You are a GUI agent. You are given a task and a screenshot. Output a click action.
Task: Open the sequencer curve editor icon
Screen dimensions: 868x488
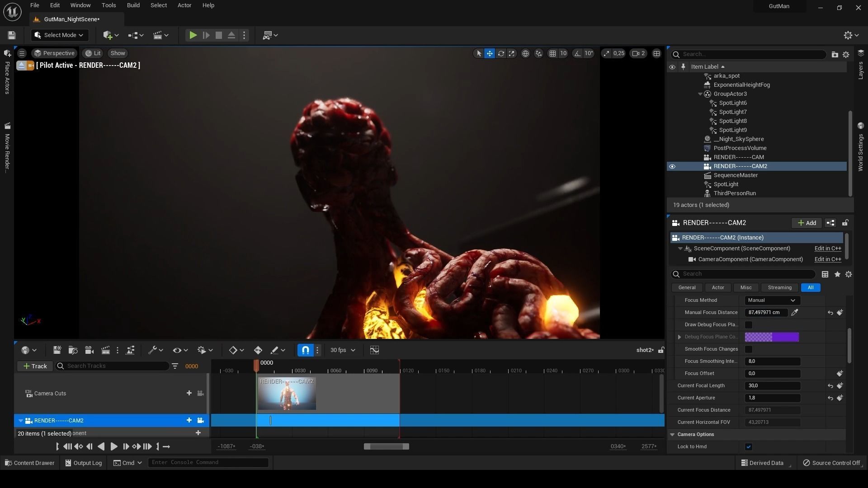(374, 350)
